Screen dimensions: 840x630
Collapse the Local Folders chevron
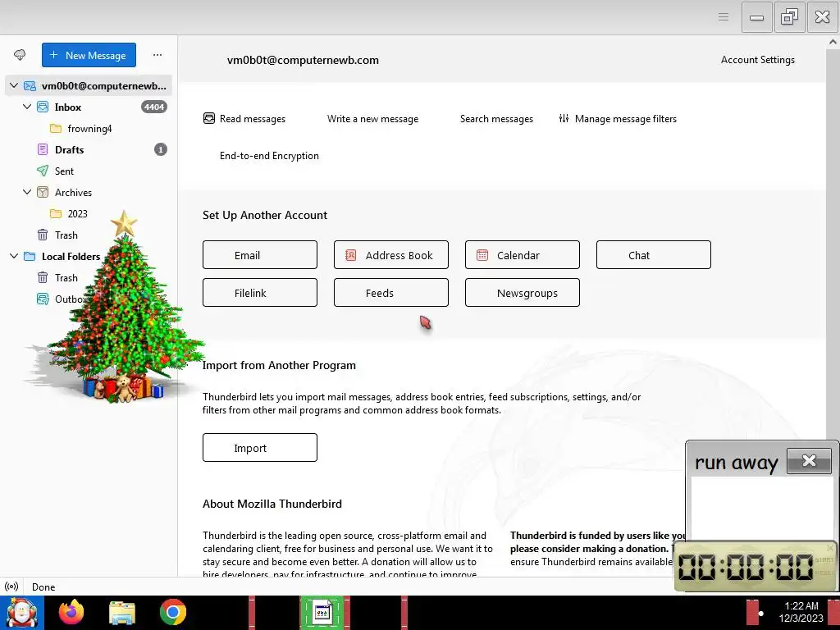(15, 256)
